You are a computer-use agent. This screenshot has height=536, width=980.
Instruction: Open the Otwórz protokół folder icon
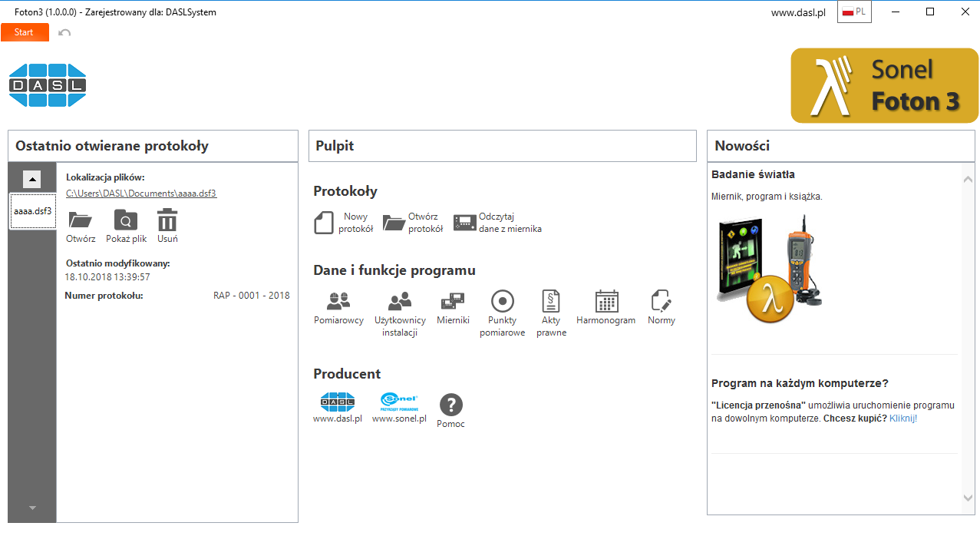click(394, 223)
